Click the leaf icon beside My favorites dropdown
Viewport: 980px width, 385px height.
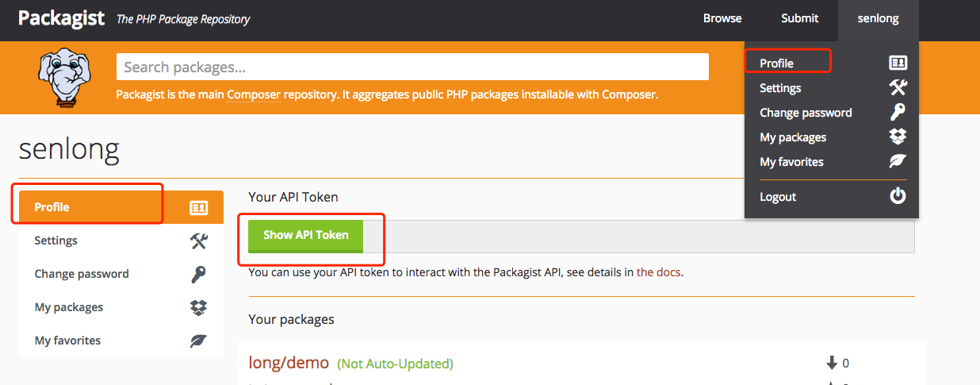(x=898, y=162)
